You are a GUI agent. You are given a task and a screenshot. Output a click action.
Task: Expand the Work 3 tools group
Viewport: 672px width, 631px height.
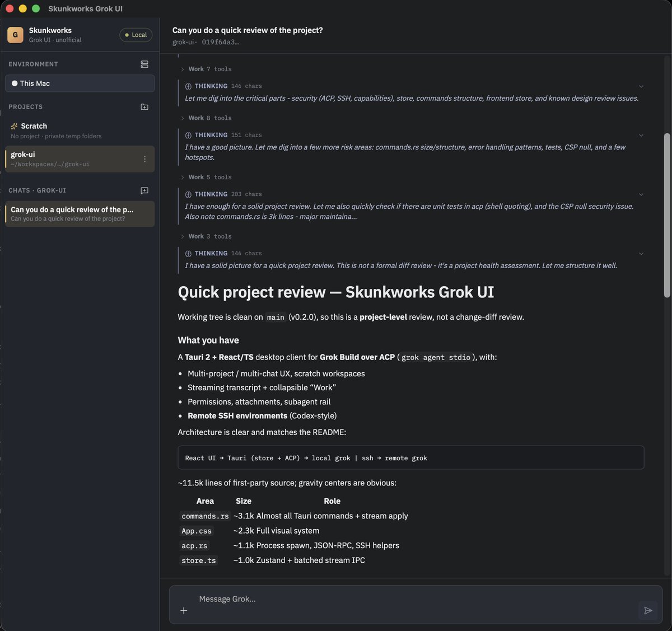coord(206,237)
